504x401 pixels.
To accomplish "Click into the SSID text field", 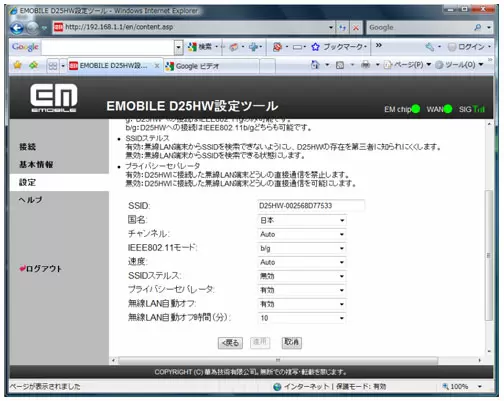I will [x=311, y=206].
